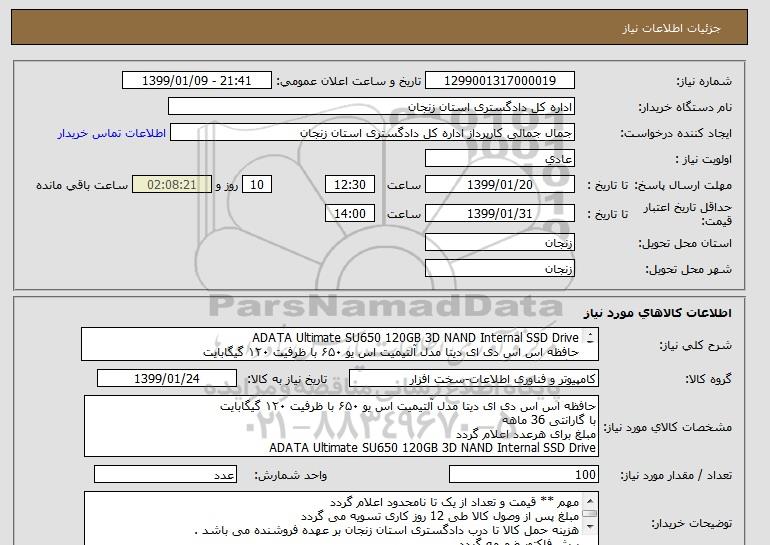
Task: Click the validity time field 14:00
Action: (x=350, y=214)
